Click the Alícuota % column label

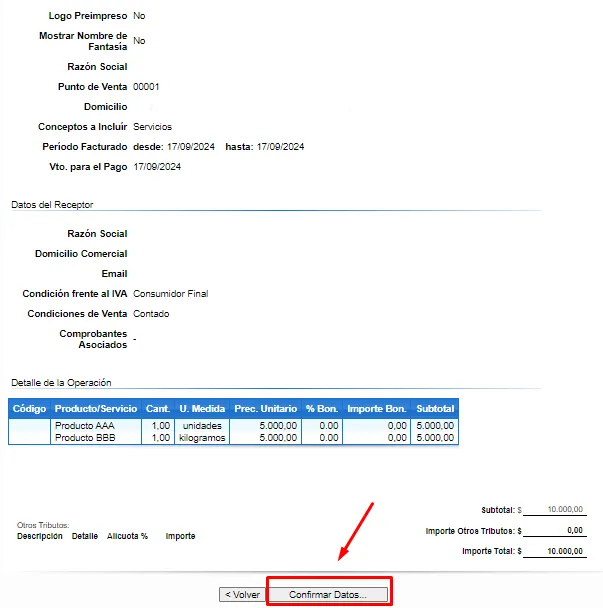click(x=127, y=536)
